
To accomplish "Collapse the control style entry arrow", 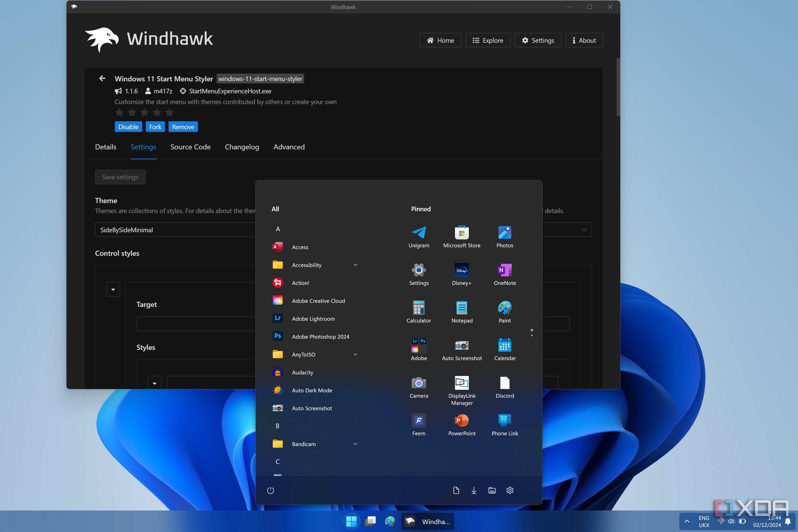I will click(113, 290).
